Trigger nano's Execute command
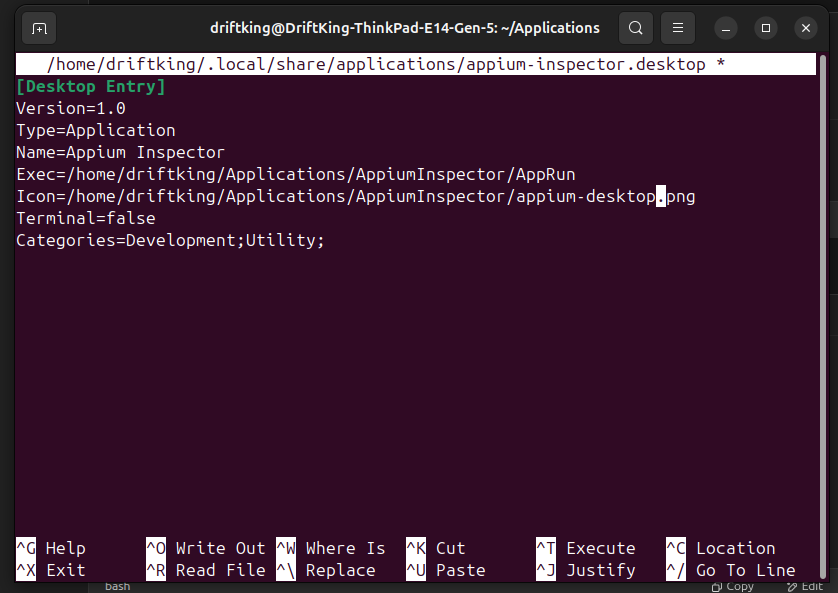 [590, 548]
